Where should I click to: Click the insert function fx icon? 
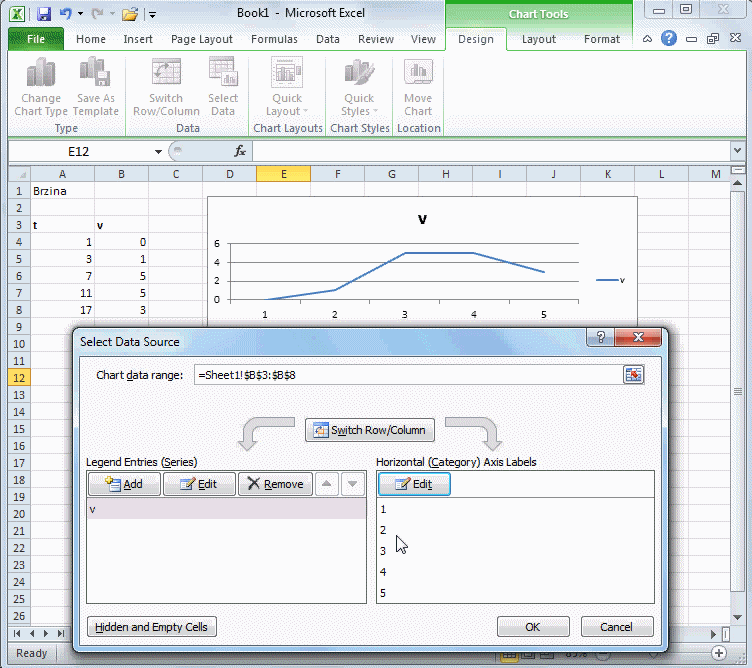pyautogui.click(x=240, y=151)
